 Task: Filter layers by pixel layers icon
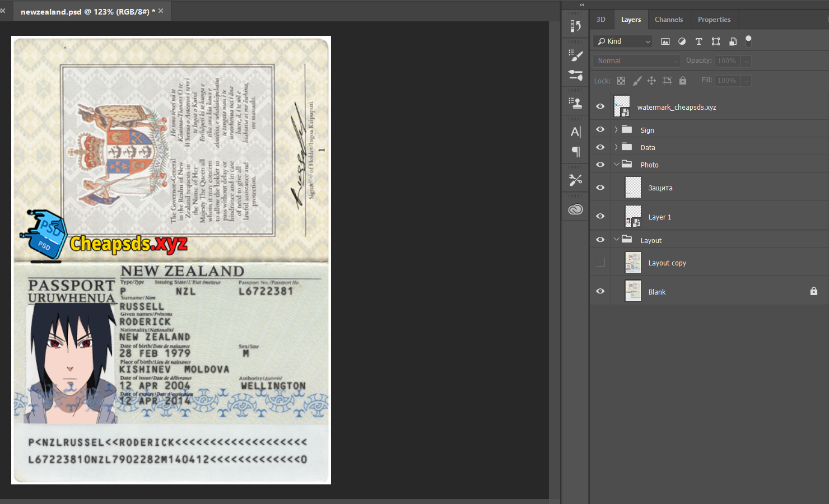665,41
